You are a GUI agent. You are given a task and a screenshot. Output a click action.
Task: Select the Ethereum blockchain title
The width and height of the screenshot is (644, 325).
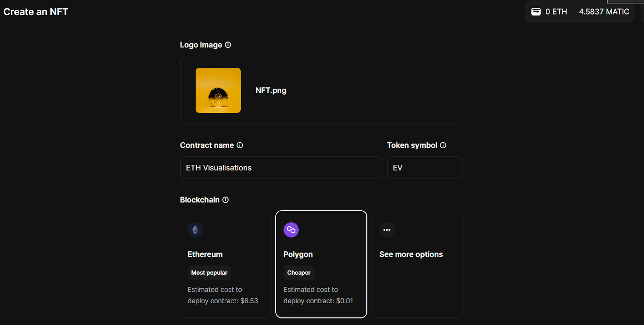[x=205, y=254]
